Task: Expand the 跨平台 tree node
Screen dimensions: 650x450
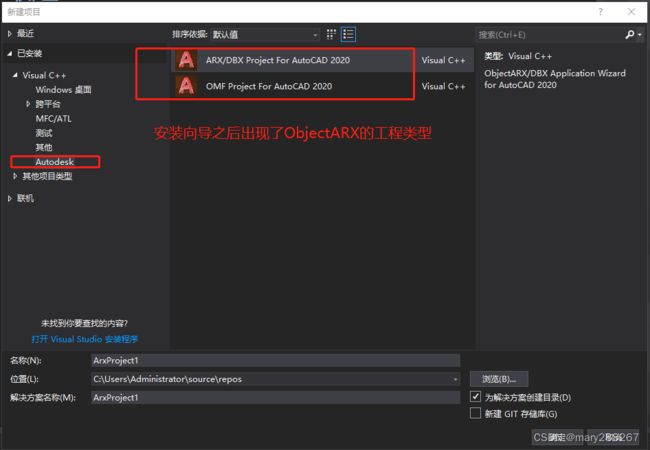Action: coord(28,104)
